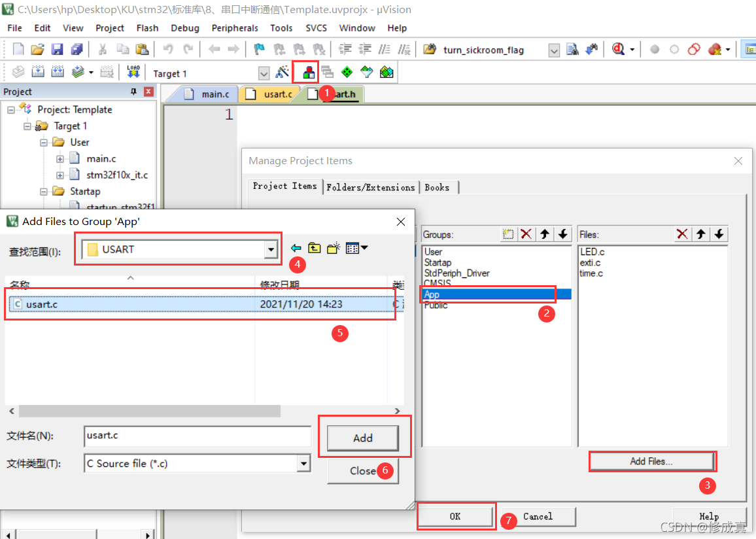The width and height of the screenshot is (756, 539).
Task: Move the selected file down in the Files list
Action: tap(719, 234)
